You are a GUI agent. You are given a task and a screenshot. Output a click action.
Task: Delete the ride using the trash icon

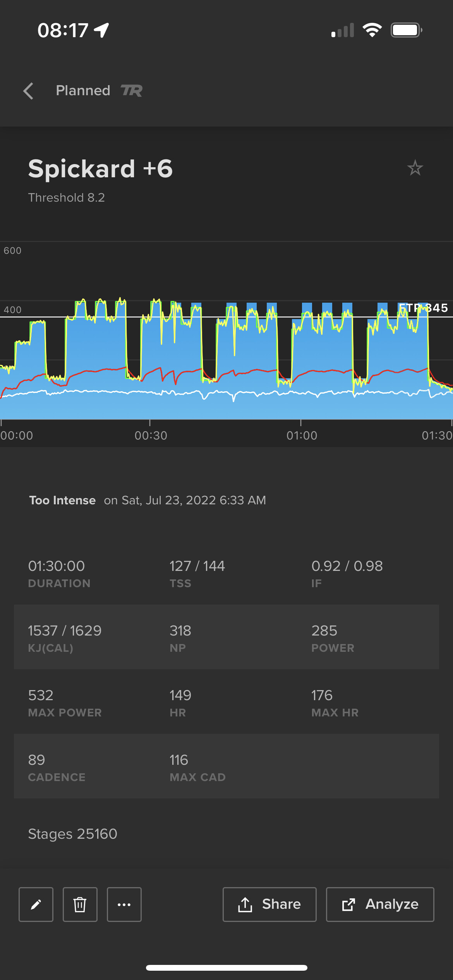(x=80, y=905)
